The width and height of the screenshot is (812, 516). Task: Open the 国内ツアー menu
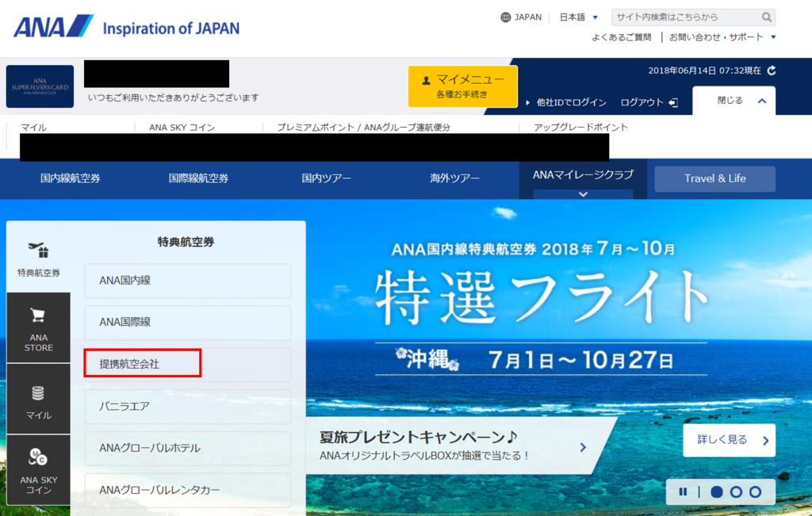click(x=326, y=178)
